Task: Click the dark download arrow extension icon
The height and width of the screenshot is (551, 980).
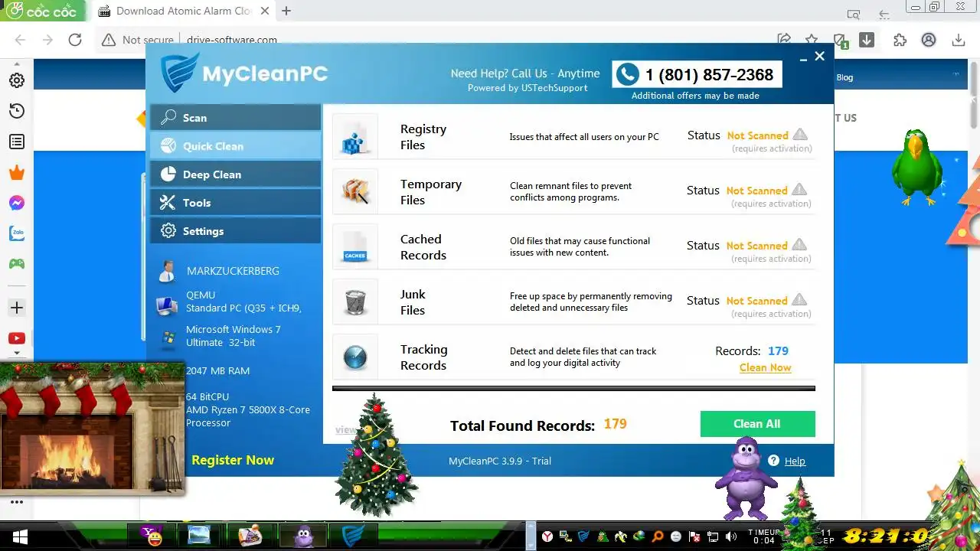Action: 867,40
